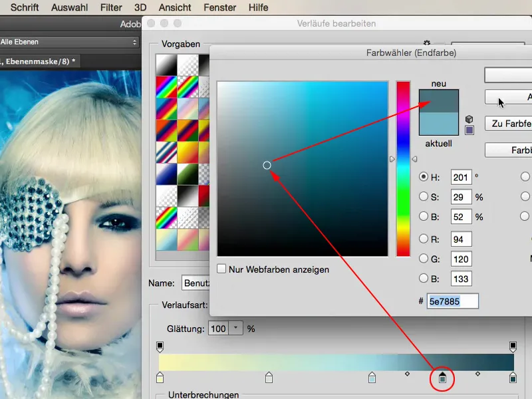532x399 pixels.
Task: Select the circled color stop under the gradient
Action: click(442, 377)
